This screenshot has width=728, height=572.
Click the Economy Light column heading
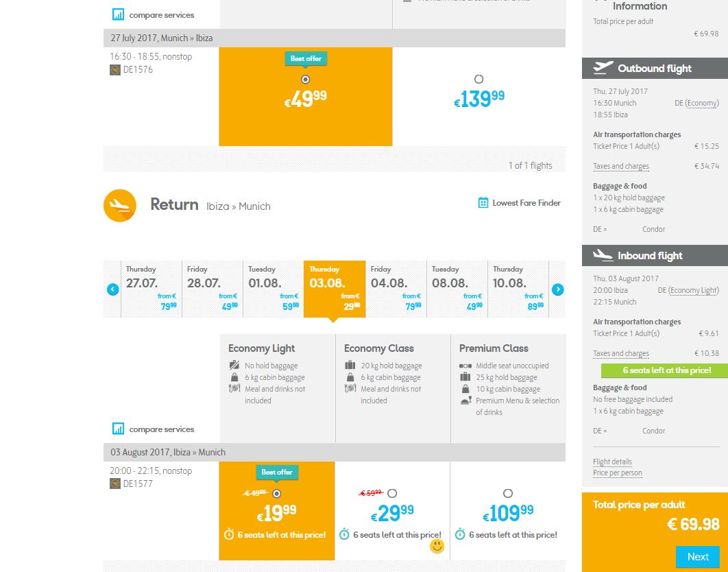[261, 348]
